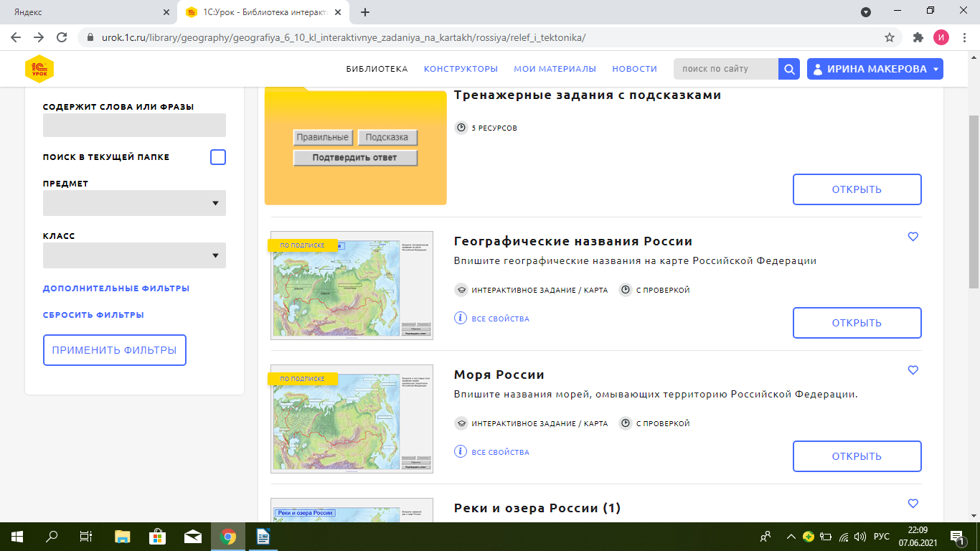The height and width of the screenshot is (551, 980).
Task: Click the Дополнительные фильтры link
Action: [x=116, y=288]
